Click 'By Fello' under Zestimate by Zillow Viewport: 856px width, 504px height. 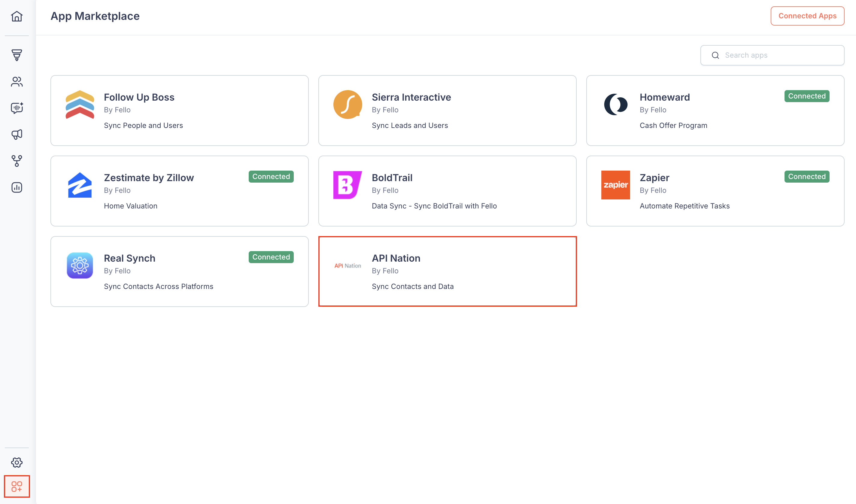pyautogui.click(x=117, y=190)
